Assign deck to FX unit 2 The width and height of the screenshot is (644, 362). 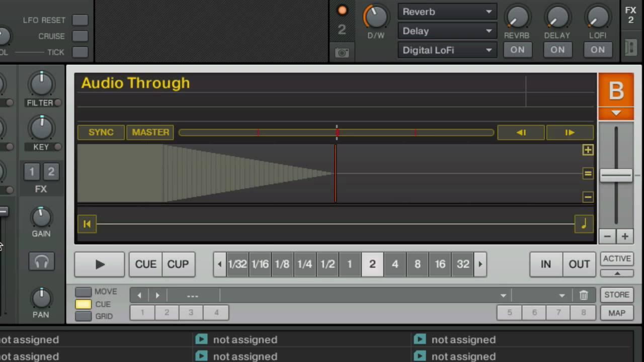[x=51, y=172]
